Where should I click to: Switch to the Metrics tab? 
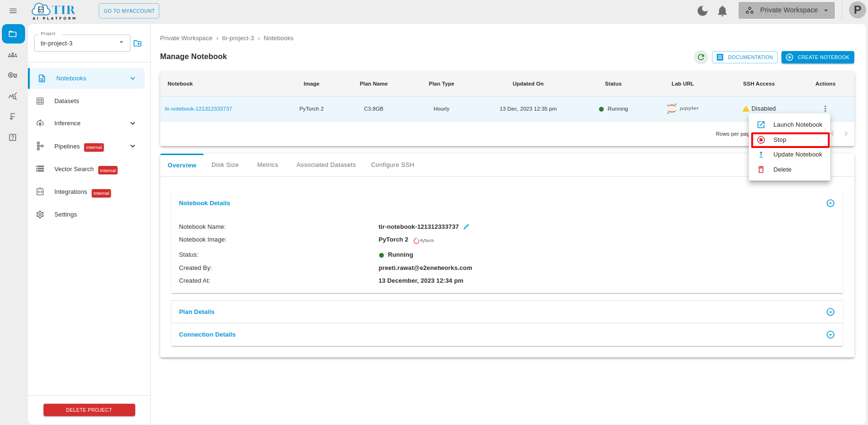[268, 165]
